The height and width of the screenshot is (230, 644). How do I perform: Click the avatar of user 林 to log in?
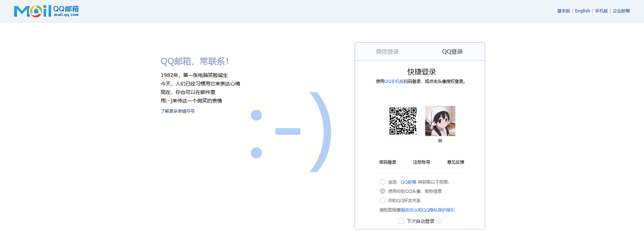coord(440,121)
